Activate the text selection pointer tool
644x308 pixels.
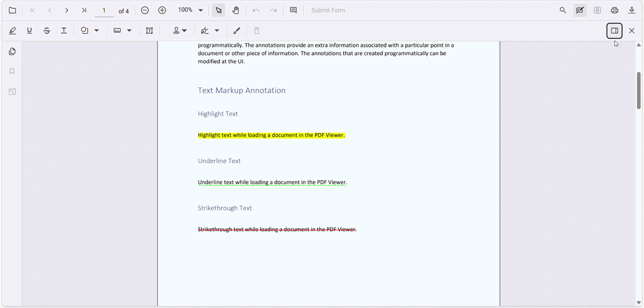(218, 10)
